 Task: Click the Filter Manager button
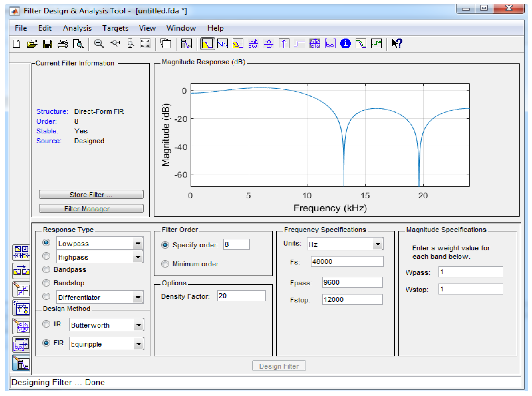91,209
